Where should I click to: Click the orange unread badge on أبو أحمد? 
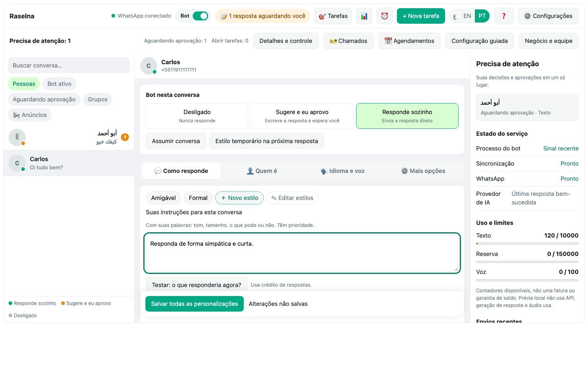125,137
